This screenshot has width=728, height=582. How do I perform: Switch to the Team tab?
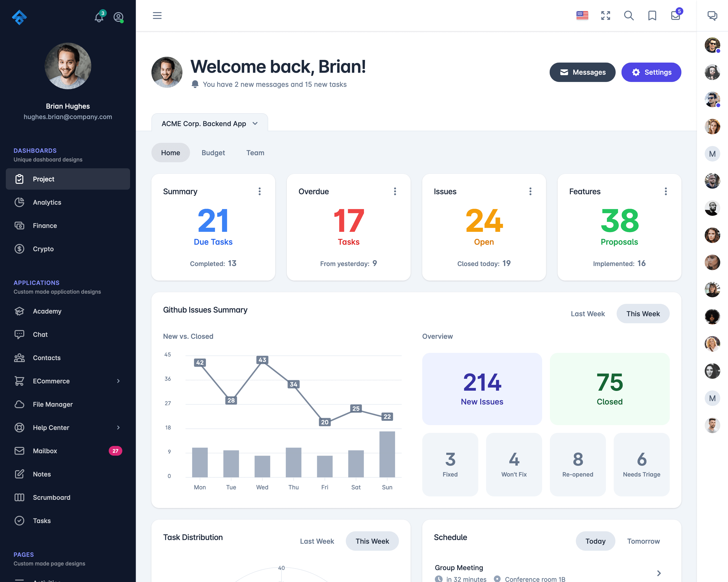point(255,153)
